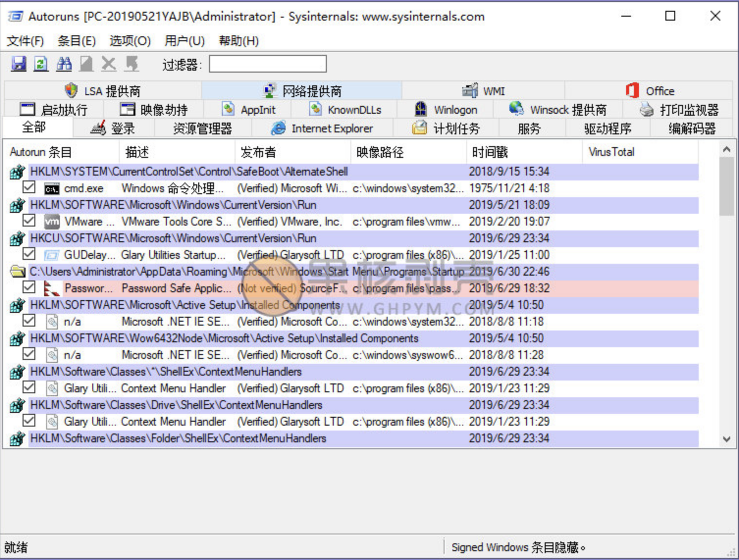Switch to the 资源管理器 tab
Screen dimensions: 739x560
202,128
